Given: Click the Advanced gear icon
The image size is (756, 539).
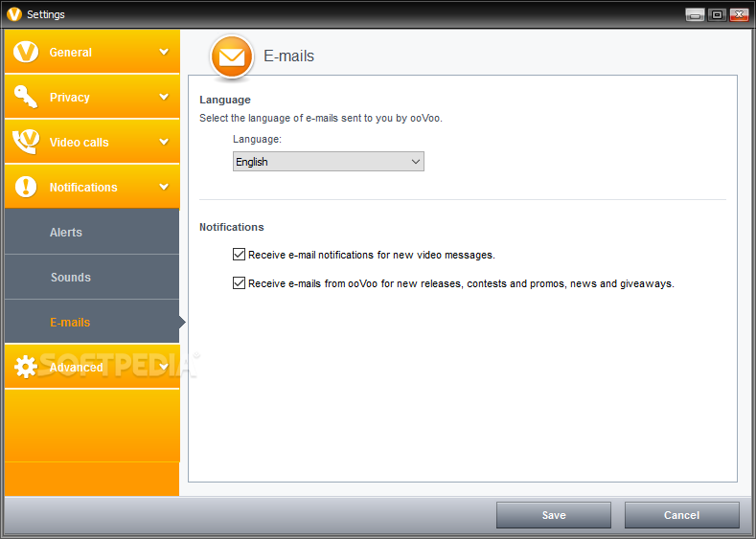Looking at the screenshot, I should [x=26, y=367].
